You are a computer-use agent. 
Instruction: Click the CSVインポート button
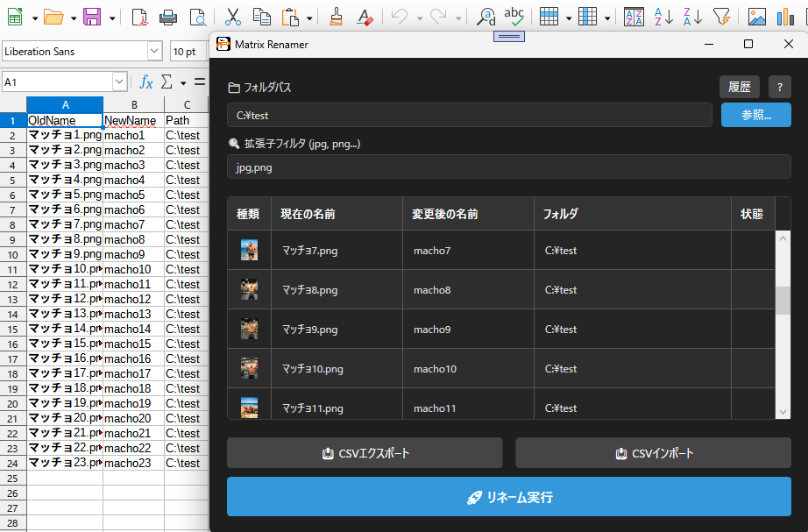click(x=653, y=453)
